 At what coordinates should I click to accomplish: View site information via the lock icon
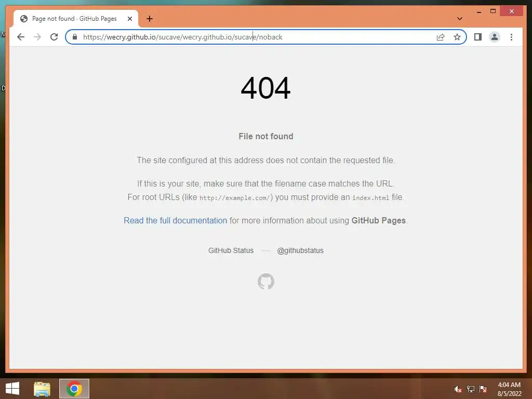(75, 37)
